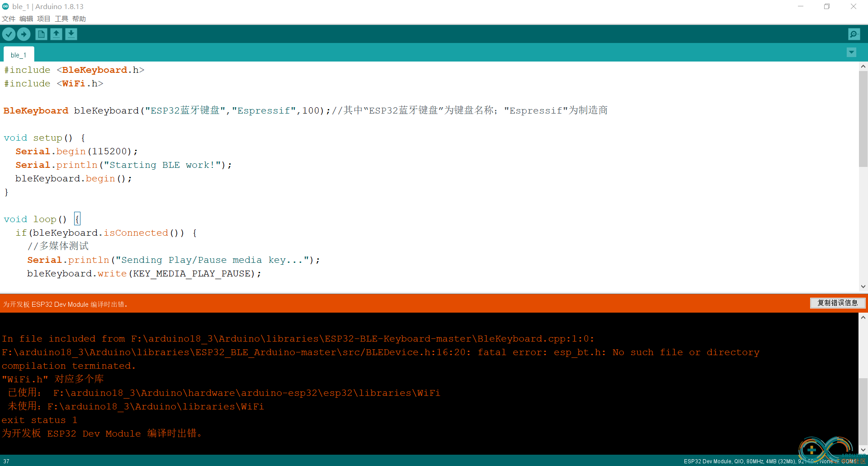Viewport: 868px width, 466px height.
Task: Click the 'In file included from' console line
Action: pos(298,339)
